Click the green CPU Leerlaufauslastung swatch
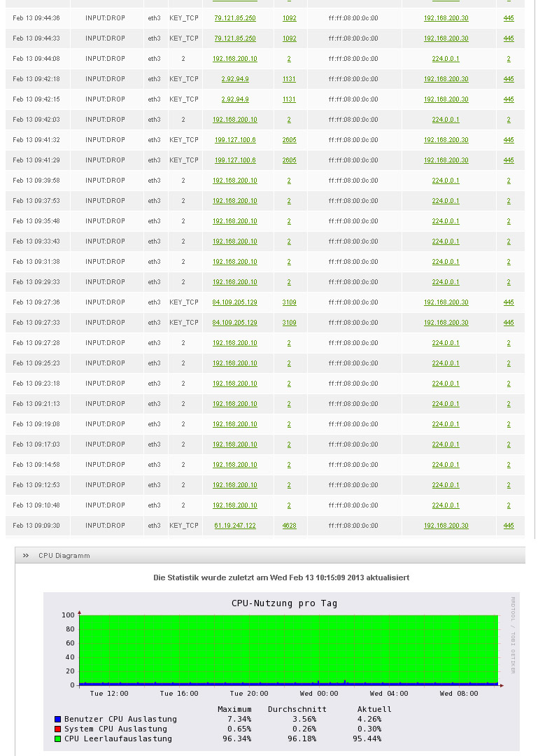 [57, 739]
